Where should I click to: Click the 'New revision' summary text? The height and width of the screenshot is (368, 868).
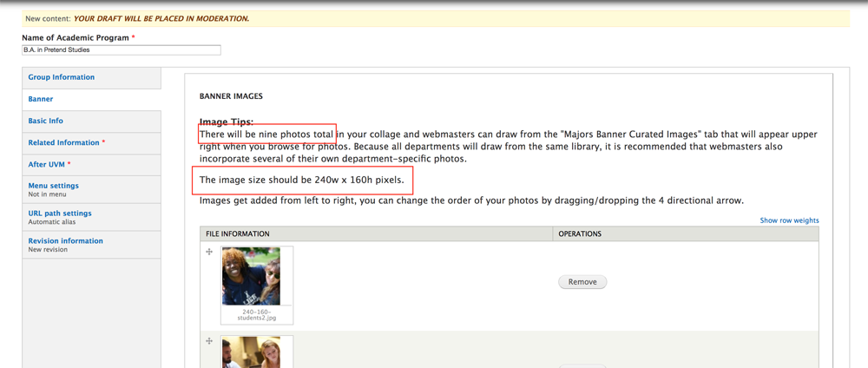[x=48, y=250]
